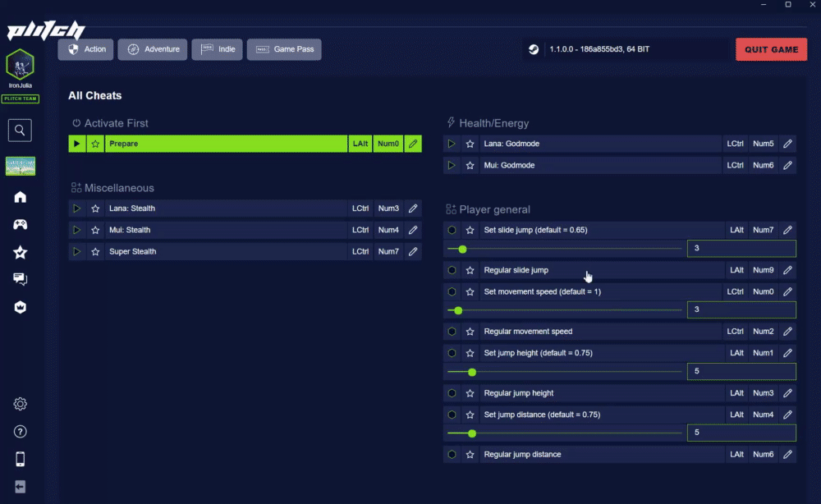Open the settings gear in sidebar
The width and height of the screenshot is (821, 504).
[20, 404]
